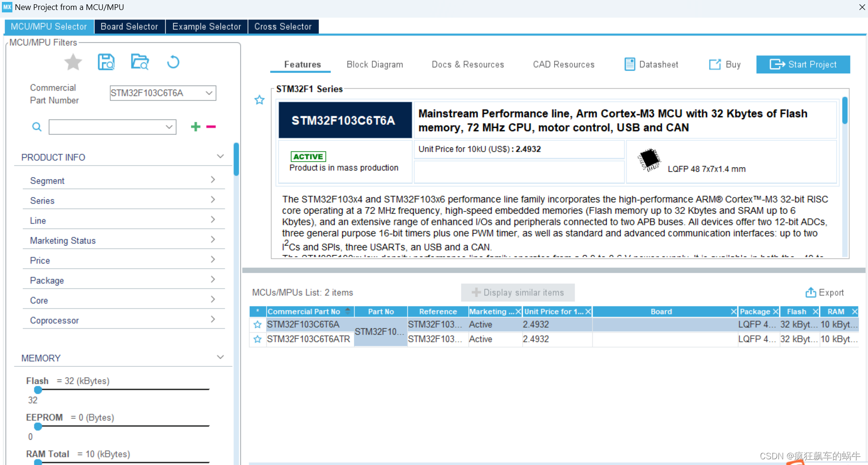Select the Features tab

[303, 64]
